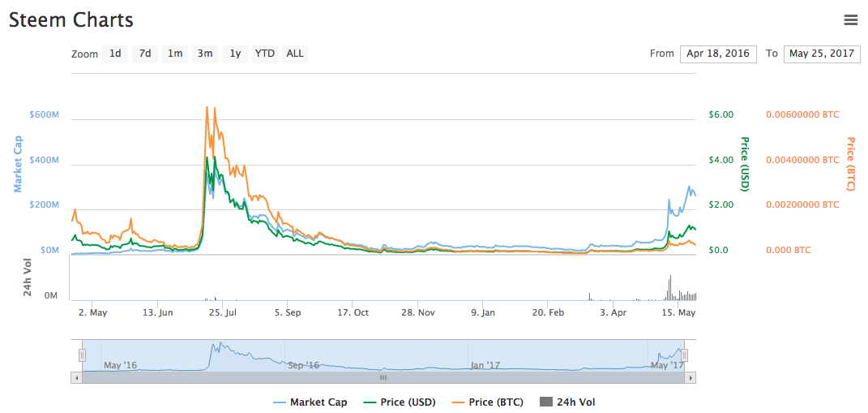Click the 5. Sep x-axis date label
The width and height of the screenshot is (868, 413).
click(286, 312)
